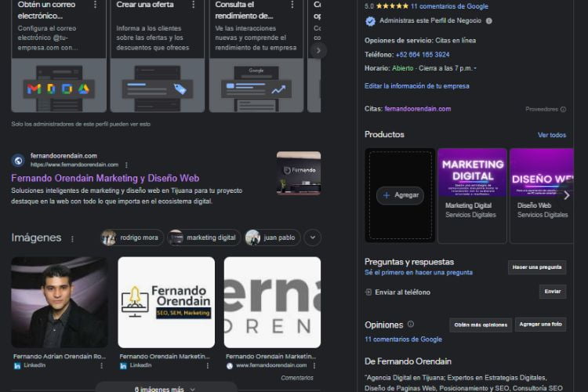Click info icon next to Opiniones heading
Viewport: 588px width, 392px height.
[411, 325]
